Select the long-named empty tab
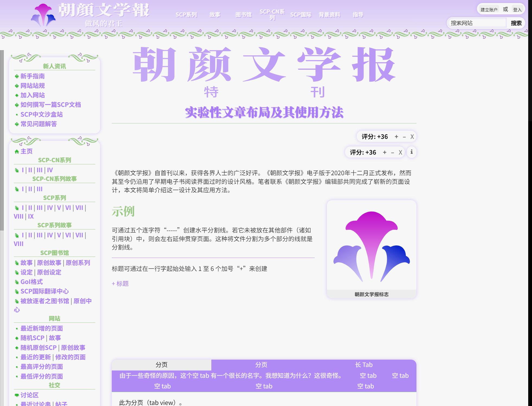The height and width of the screenshot is (406, 532). (231, 376)
